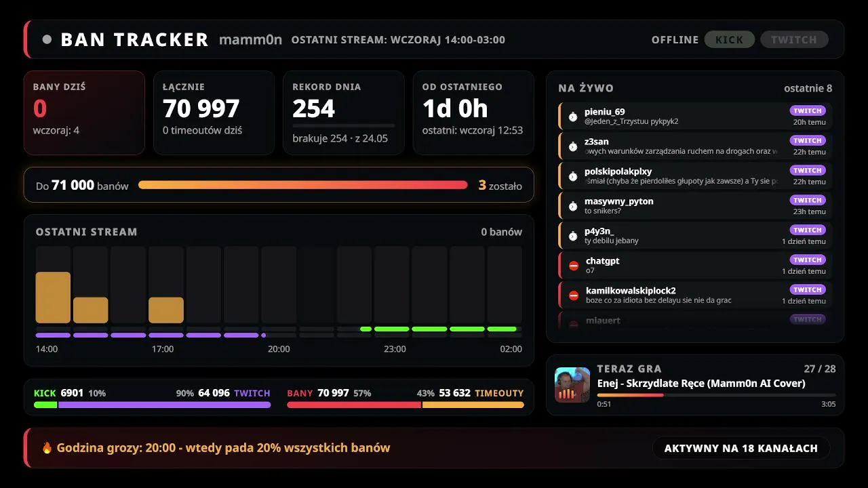868x488 pixels.
Task: Click the '23h temu' timestamp
Action: point(810,211)
